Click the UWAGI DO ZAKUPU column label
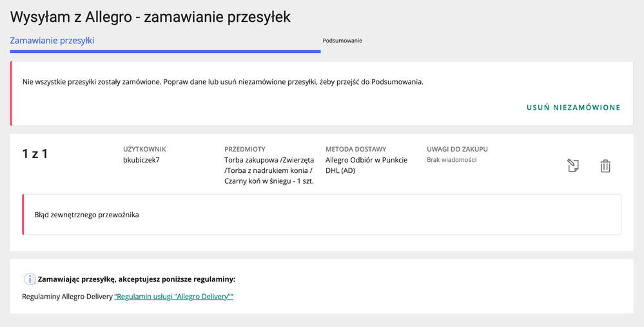 click(x=457, y=150)
